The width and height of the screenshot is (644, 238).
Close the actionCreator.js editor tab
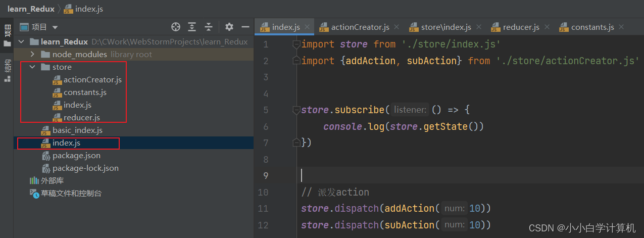pyautogui.click(x=397, y=27)
